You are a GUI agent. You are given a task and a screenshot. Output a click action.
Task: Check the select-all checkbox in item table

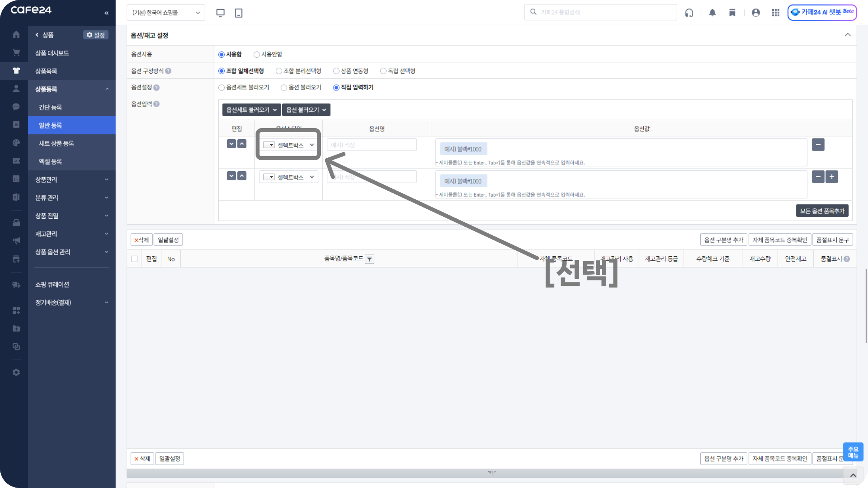[x=135, y=259]
